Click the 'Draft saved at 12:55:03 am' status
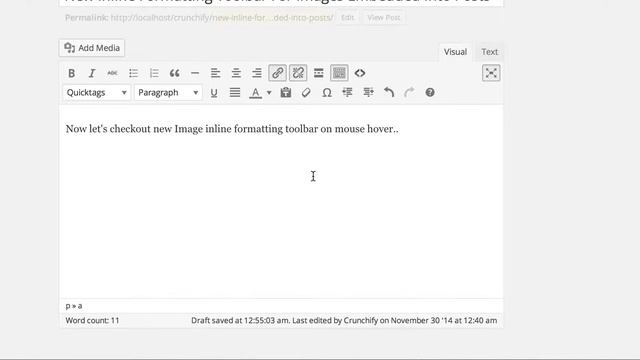Screen dimensions: 640x360 click(x=240, y=320)
